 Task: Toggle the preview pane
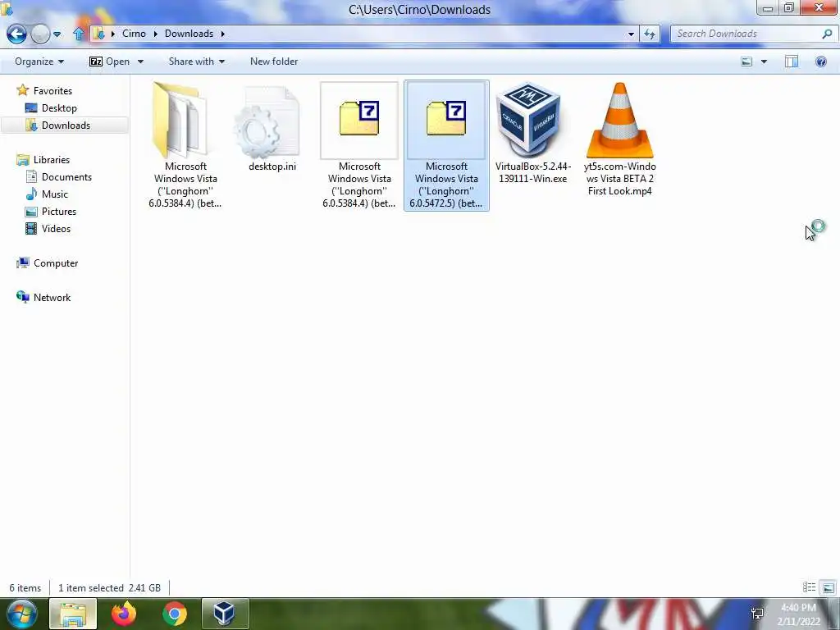coord(792,62)
